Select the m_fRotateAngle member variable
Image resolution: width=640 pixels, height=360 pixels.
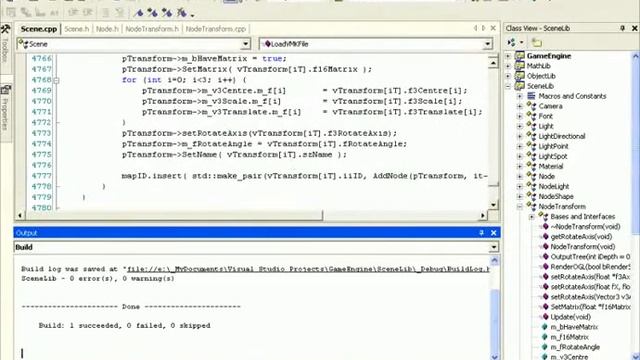pos(575,347)
